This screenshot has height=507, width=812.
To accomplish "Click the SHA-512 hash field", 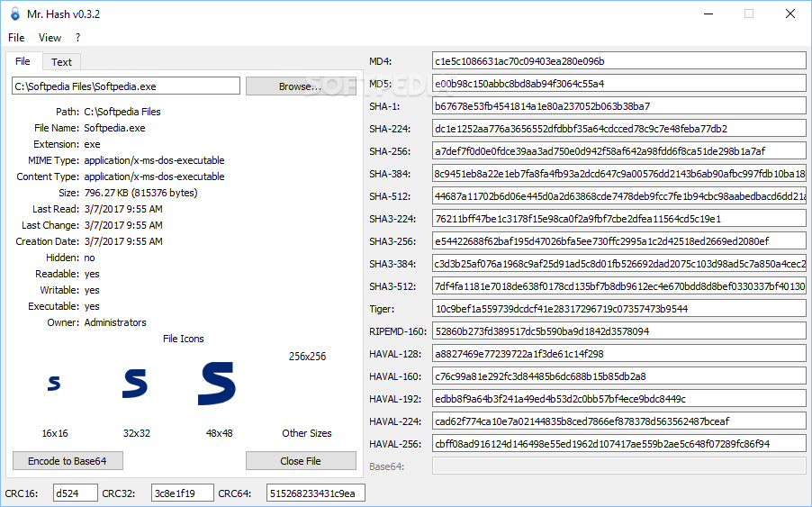I will tap(618, 196).
